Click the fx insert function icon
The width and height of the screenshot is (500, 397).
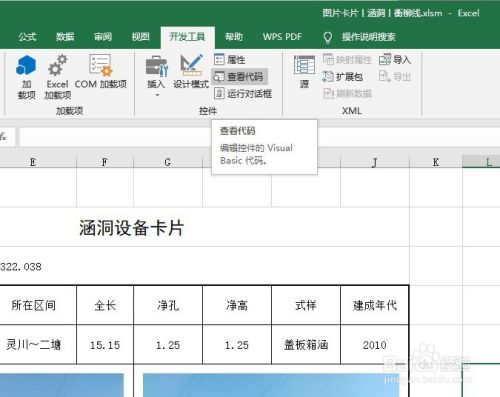click(3, 137)
